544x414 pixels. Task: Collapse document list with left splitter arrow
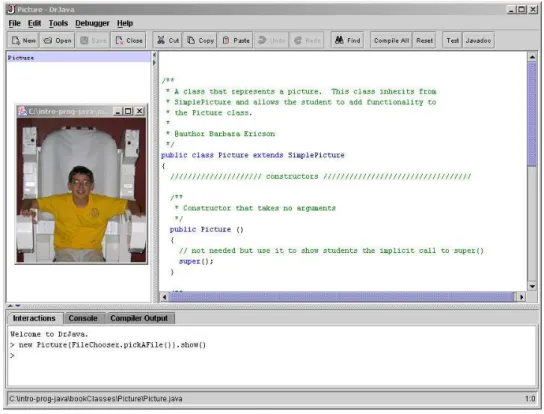[x=155, y=55]
